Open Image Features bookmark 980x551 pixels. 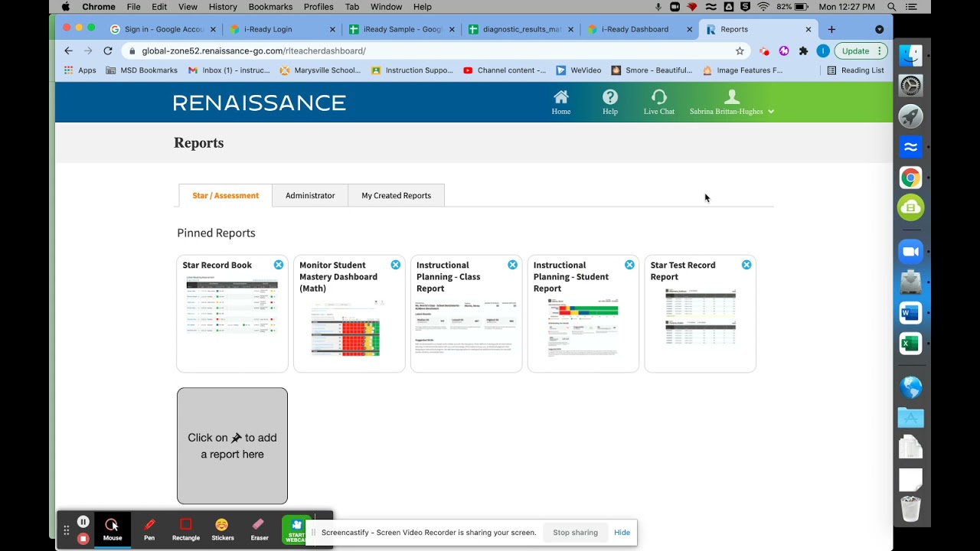point(743,70)
